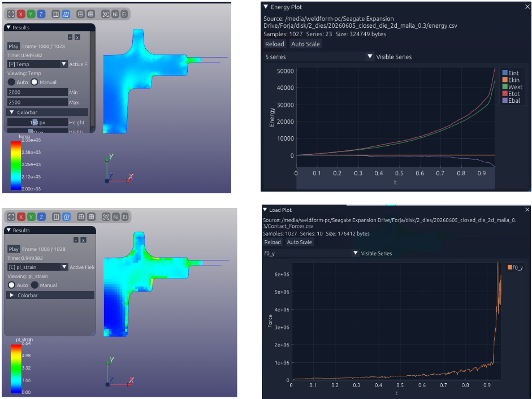Close the Load Plot window

527,210
